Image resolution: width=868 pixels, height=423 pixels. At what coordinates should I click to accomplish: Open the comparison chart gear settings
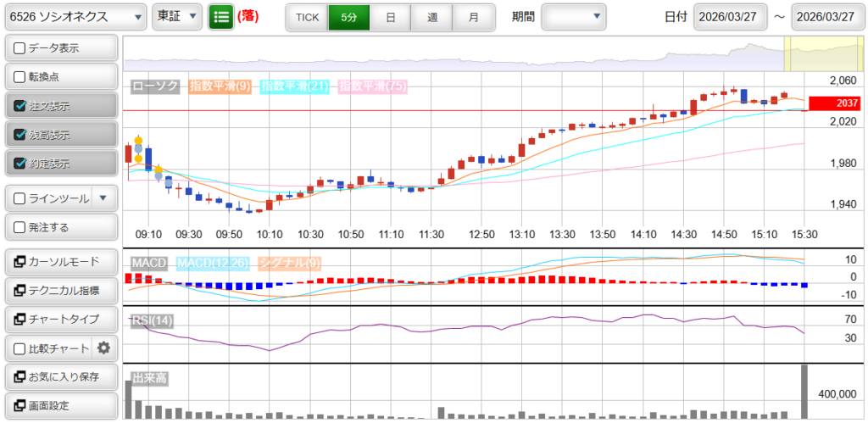pos(104,348)
